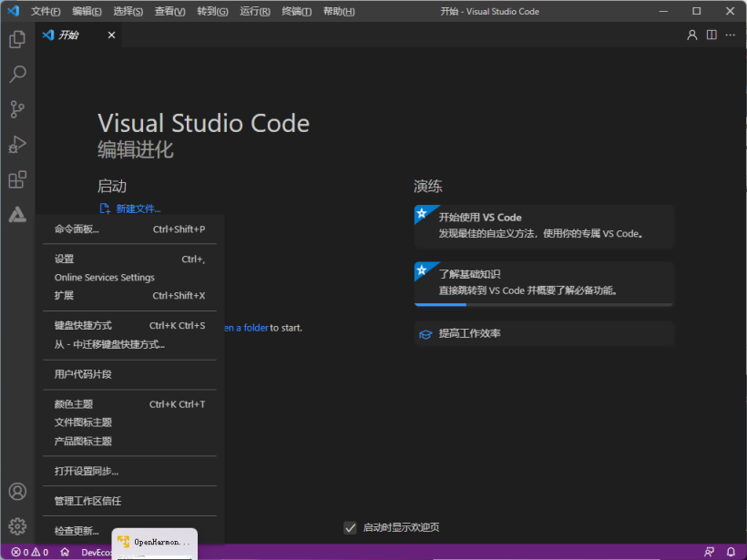Open the editor's more actions (…) menu

731,36
